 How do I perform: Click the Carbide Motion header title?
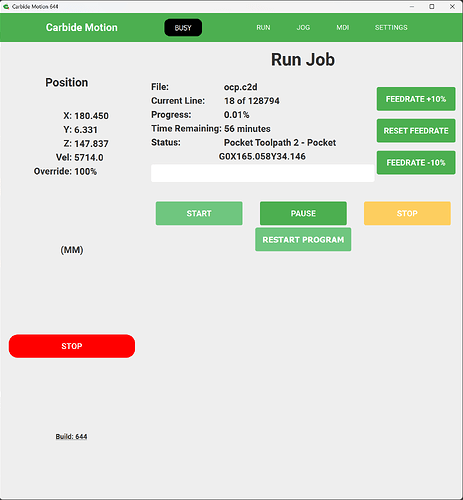tap(82, 27)
